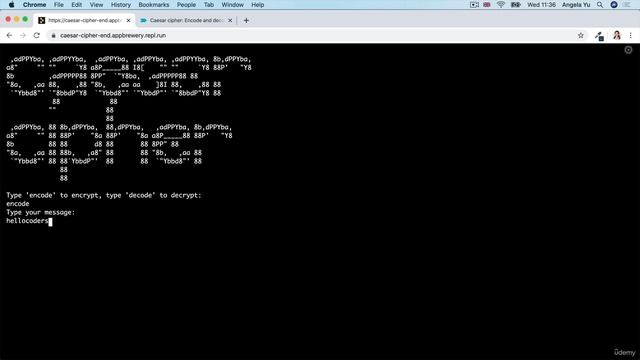This screenshot has width=640, height=360.
Task: Open the File menu
Action: pyautogui.click(x=59, y=5)
